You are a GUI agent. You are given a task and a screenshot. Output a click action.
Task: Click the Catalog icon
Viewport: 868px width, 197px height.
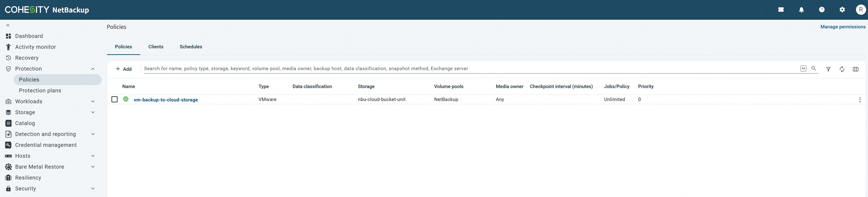[8, 123]
